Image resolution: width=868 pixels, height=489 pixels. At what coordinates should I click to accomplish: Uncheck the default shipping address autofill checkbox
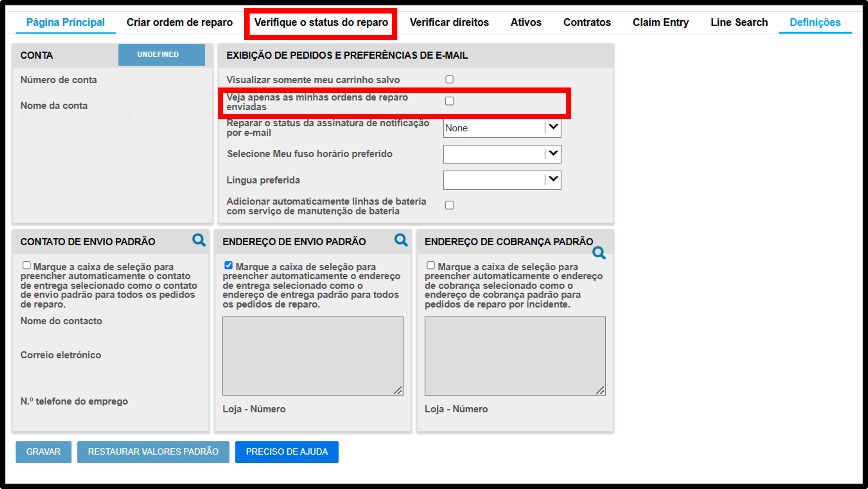pyautogui.click(x=228, y=265)
